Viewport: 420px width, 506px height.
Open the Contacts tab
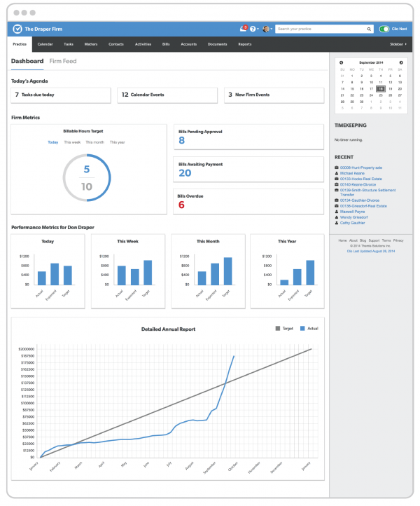pyautogui.click(x=116, y=44)
